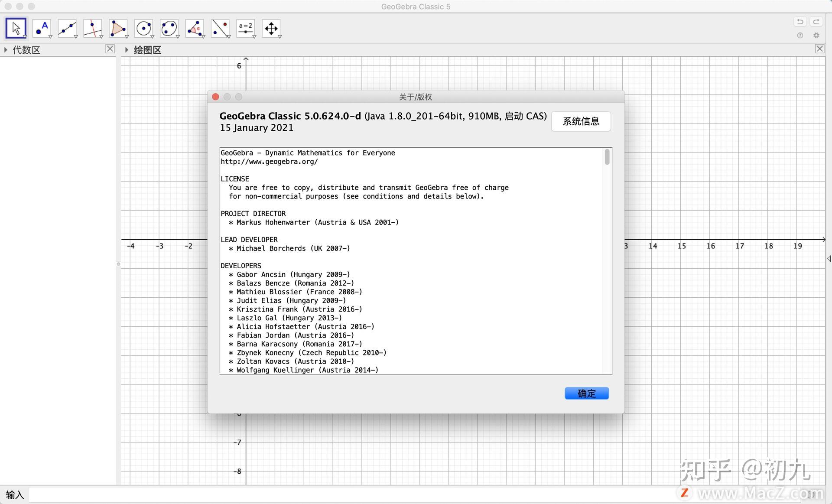Click the 确定 confirm button

tap(587, 393)
